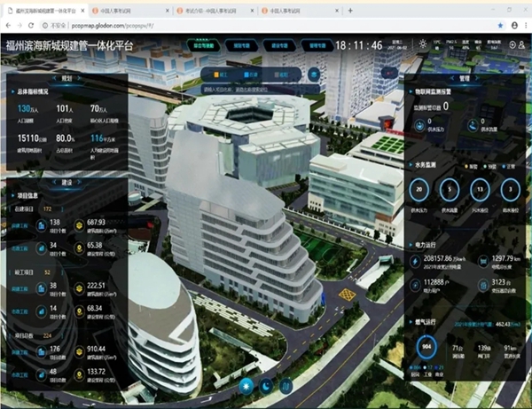Go to previous panel left of 建设
The image size is (532, 409).
pos(54,183)
